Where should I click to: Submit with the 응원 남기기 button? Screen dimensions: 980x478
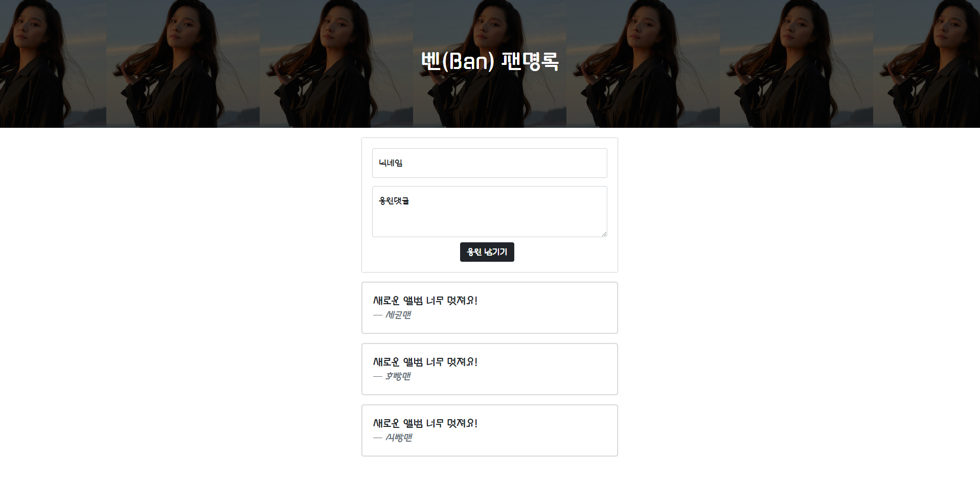point(487,252)
